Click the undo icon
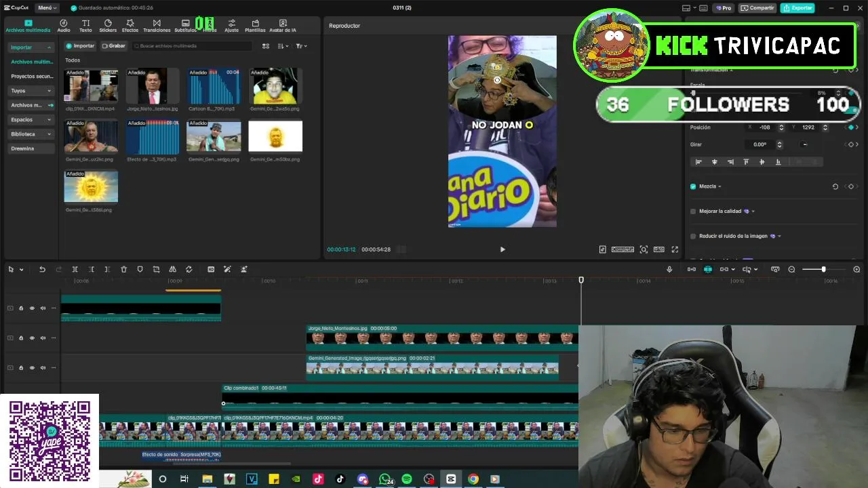 [42, 269]
